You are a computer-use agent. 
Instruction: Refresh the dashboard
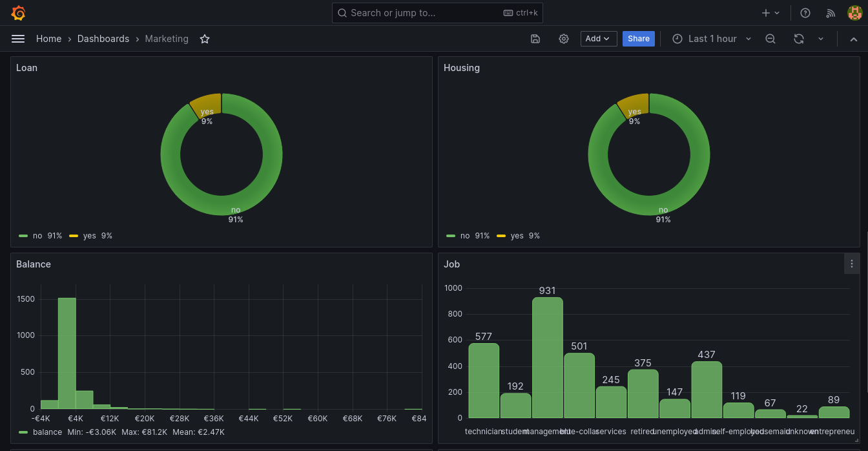pos(798,39)
